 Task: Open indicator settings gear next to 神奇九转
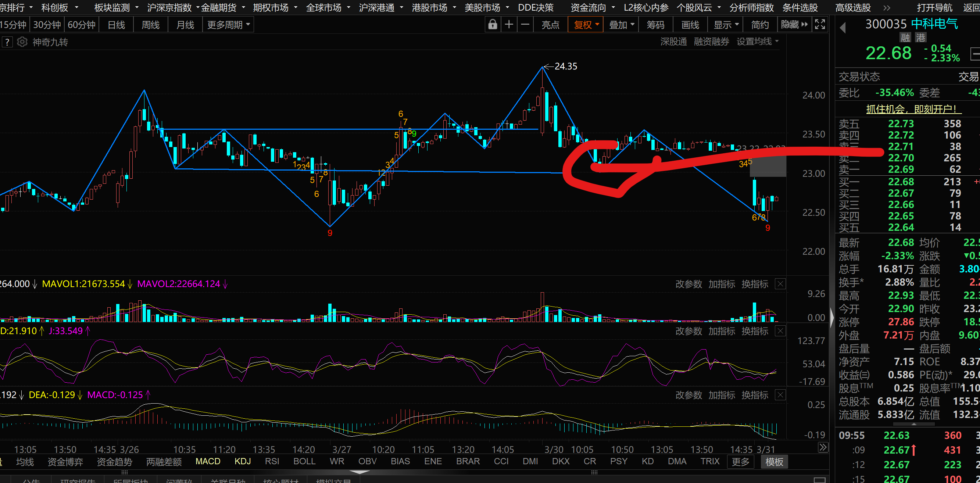pos(22,42)
